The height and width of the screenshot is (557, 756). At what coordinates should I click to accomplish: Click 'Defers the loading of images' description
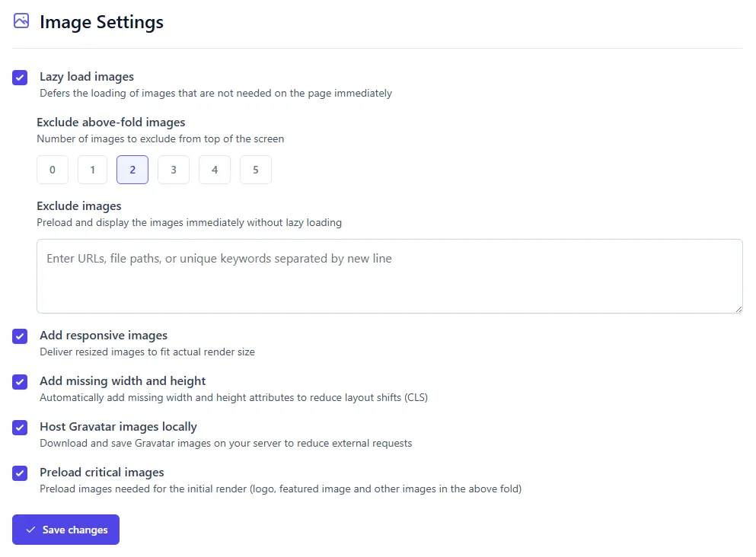pos(215,93)
